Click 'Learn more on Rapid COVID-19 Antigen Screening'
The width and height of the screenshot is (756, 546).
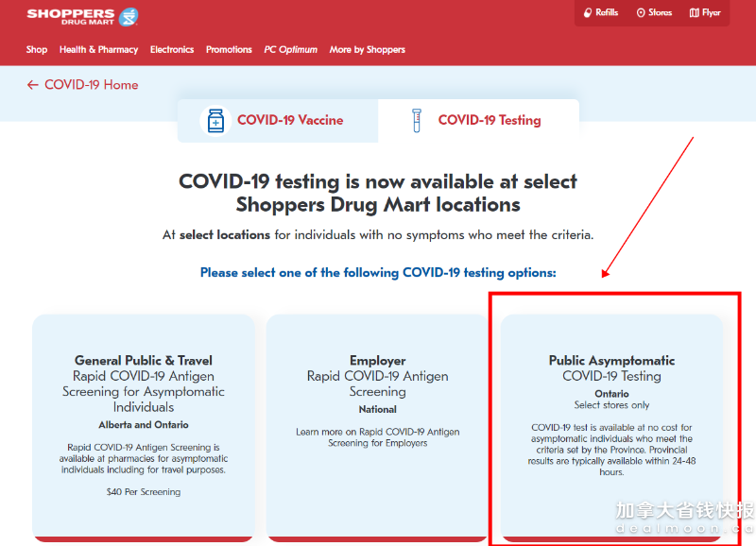(377, 437)
